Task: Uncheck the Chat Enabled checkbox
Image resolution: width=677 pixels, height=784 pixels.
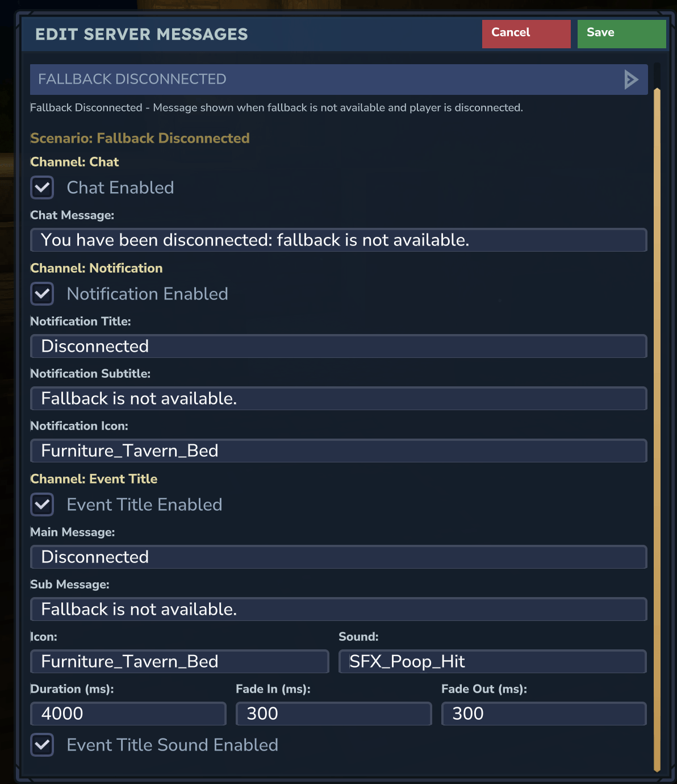Action: click(42, 187)
